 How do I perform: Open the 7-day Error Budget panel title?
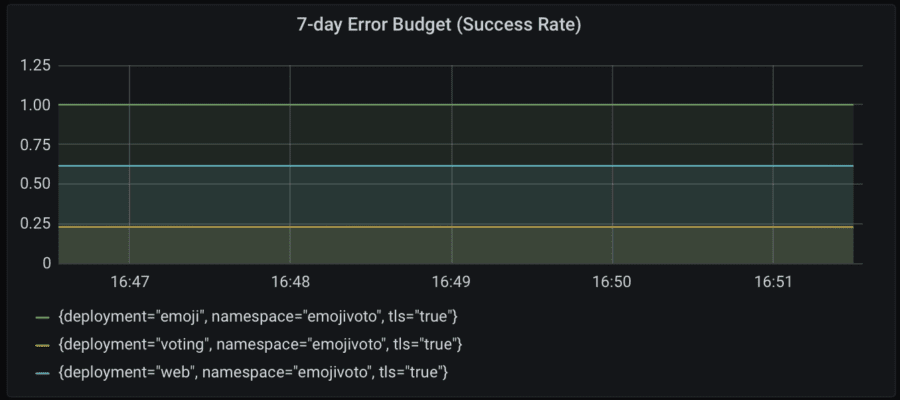439,25
